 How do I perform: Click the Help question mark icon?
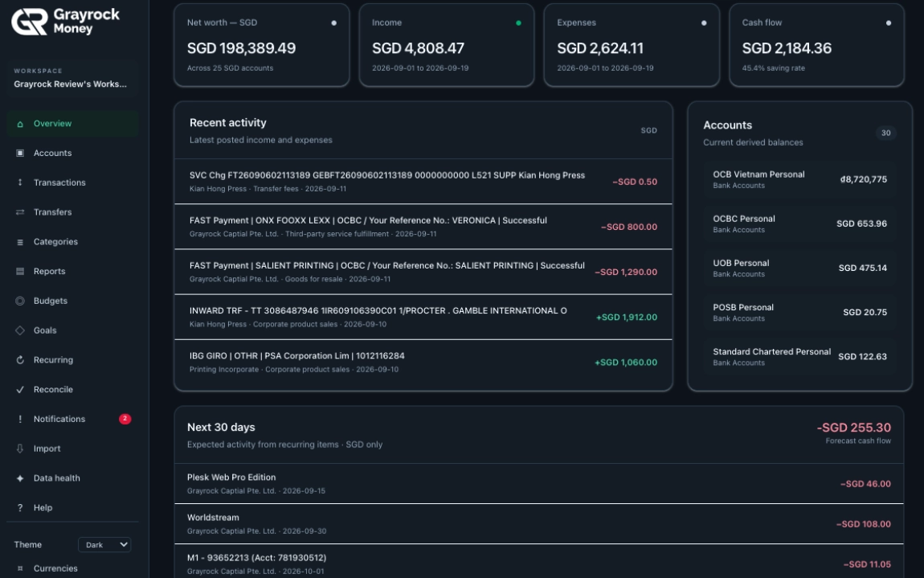(x=20, y=507)
